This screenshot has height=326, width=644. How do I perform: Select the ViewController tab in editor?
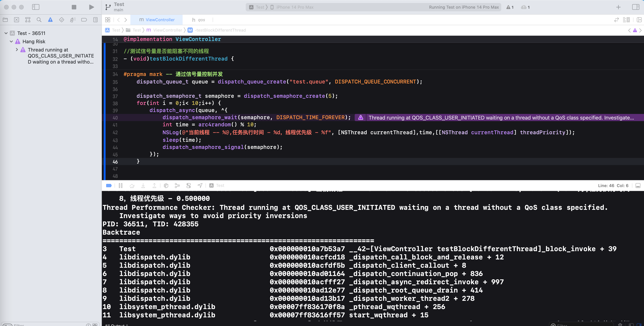tap(160, 20)
